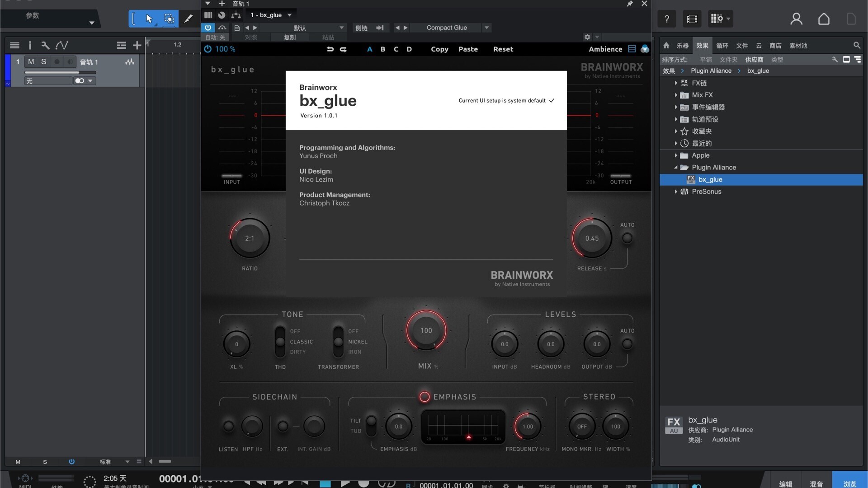
Task: Toggle the sidechain EXT. button
Action: point(283,426)
